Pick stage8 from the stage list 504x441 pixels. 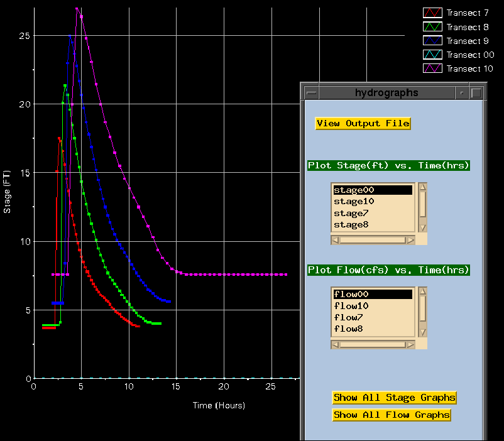tap(373, 225)
